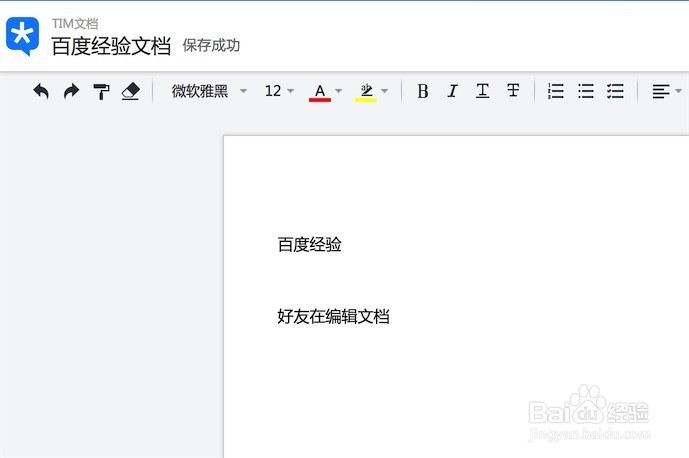
Task: Toggle bold formatting
Action: [x=423, y=91]
